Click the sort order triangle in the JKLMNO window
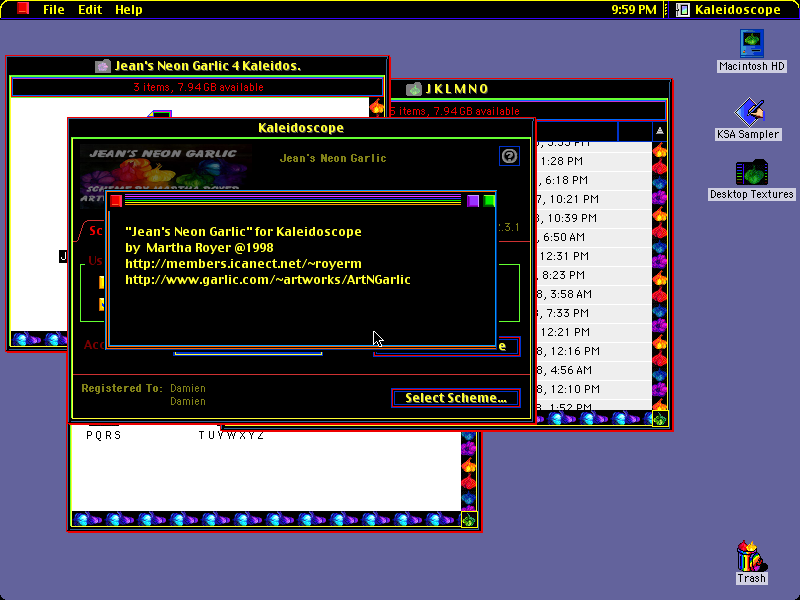 660,131
